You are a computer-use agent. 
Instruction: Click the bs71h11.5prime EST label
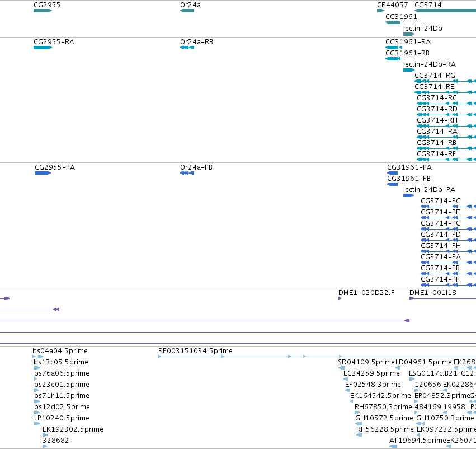click(62, 396)
